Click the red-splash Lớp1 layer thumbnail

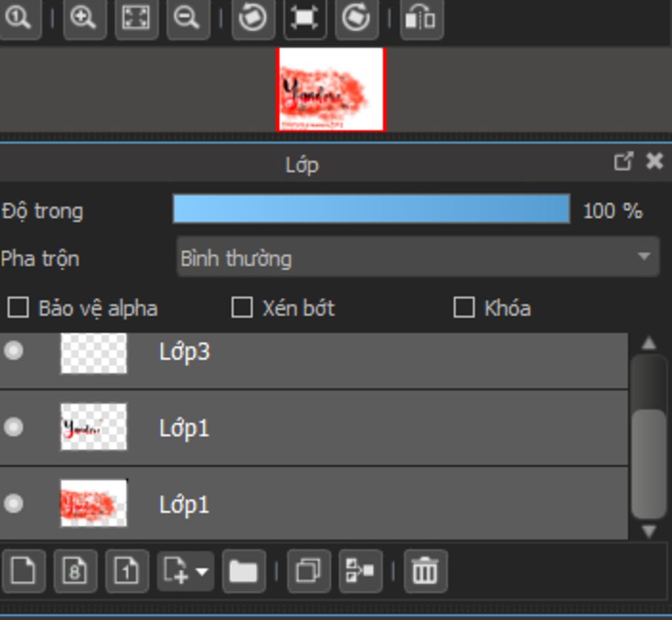coord(94,503)
